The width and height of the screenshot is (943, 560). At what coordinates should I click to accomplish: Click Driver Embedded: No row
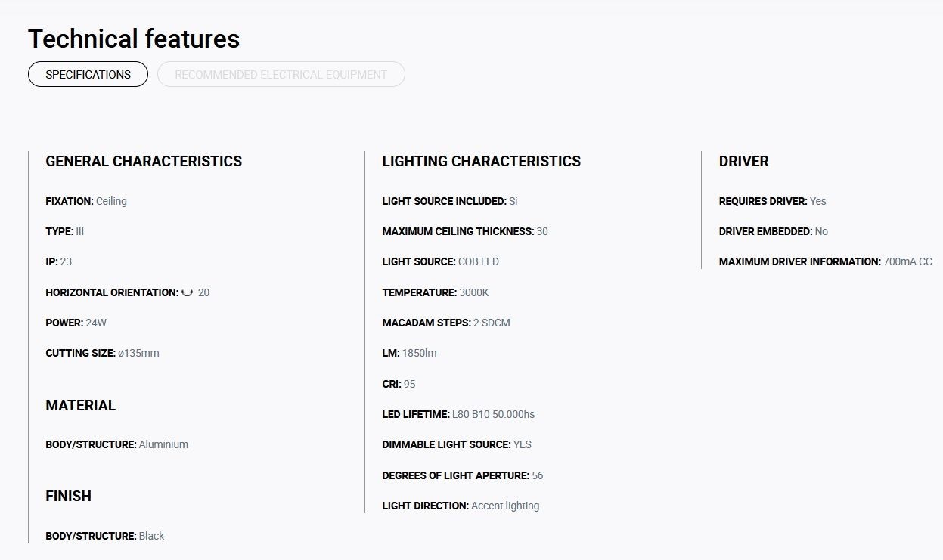(774, 231)
